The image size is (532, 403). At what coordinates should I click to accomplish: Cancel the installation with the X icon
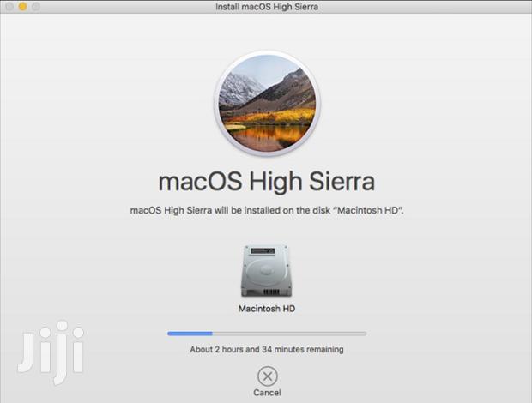[268, 376]
